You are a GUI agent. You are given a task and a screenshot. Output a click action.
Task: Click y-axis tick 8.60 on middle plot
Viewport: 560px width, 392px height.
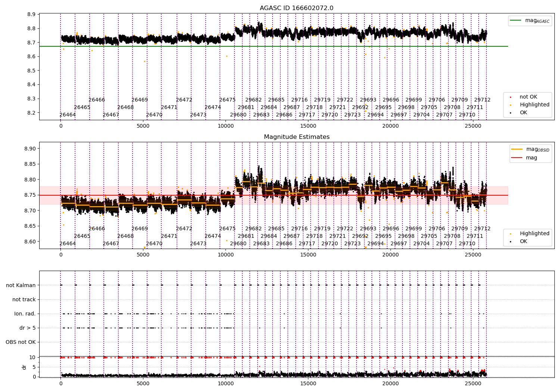coord(30,242)
